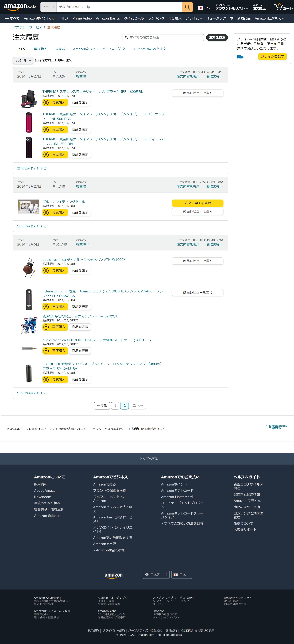This screenshot has width=294, height=644.
Task: Open search category すべて dropdown
Action: point(49,7)
